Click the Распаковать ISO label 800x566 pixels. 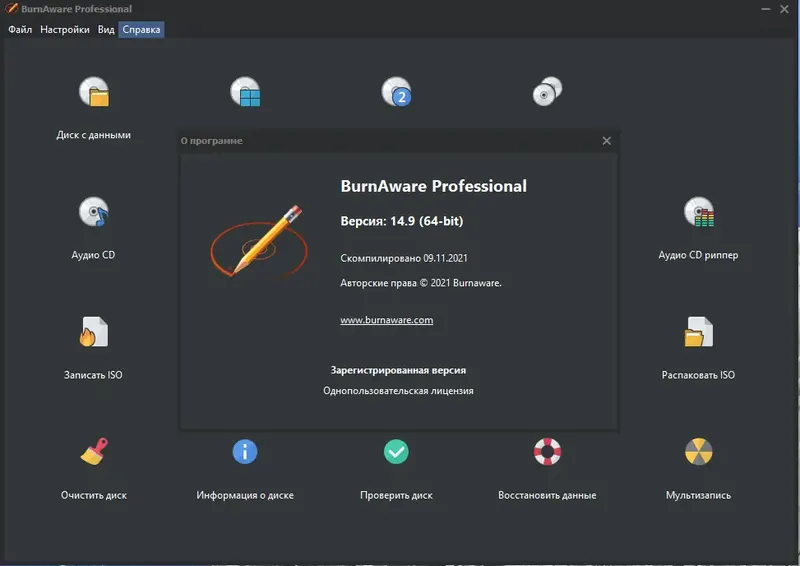pos(698,375)
